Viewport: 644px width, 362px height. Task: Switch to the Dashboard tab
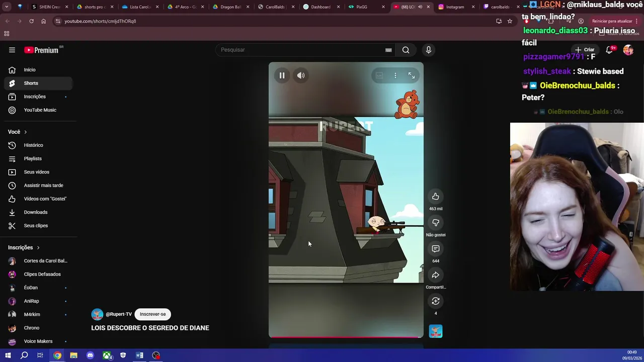coord(321,7)
